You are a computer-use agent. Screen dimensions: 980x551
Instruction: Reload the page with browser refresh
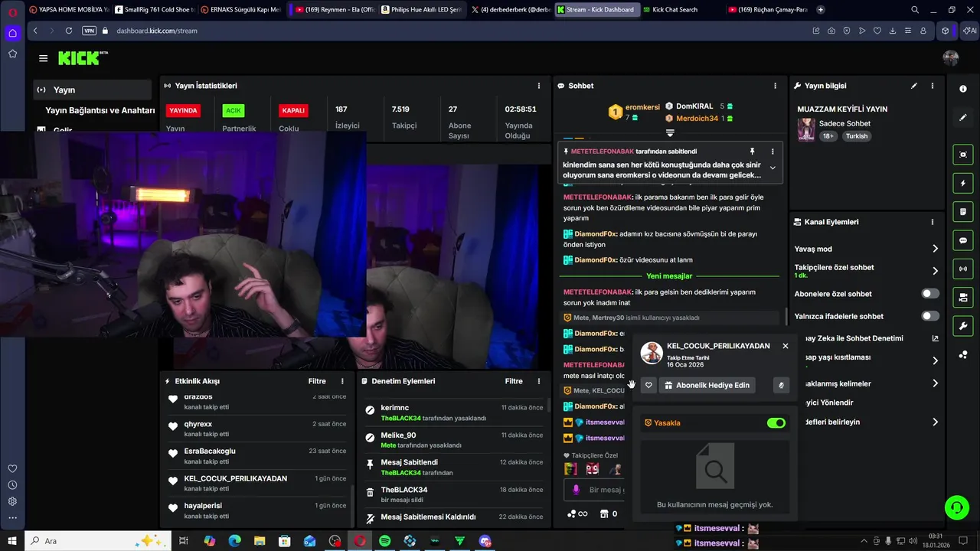(69, 31)
